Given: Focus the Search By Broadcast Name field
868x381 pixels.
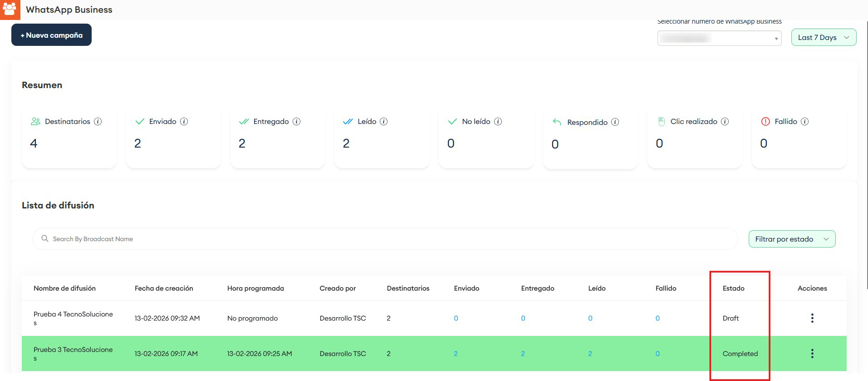Looking at the screenshot, I should pos(386,239).
